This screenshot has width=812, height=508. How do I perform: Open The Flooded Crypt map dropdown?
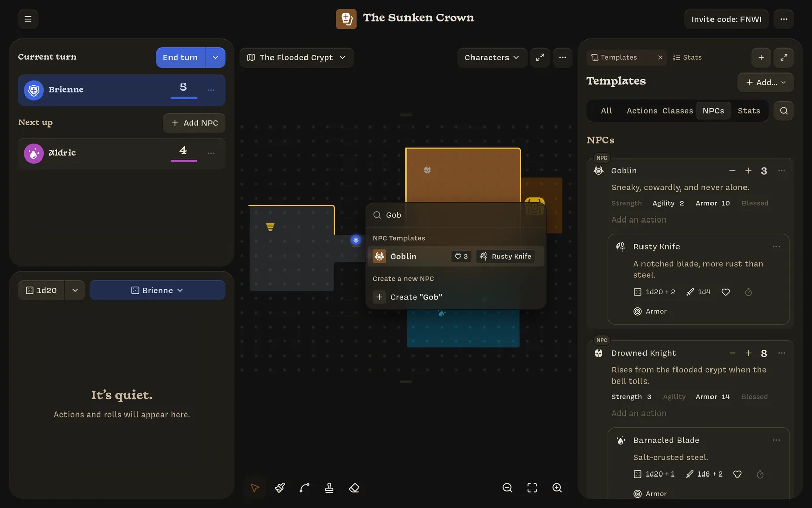296,57
